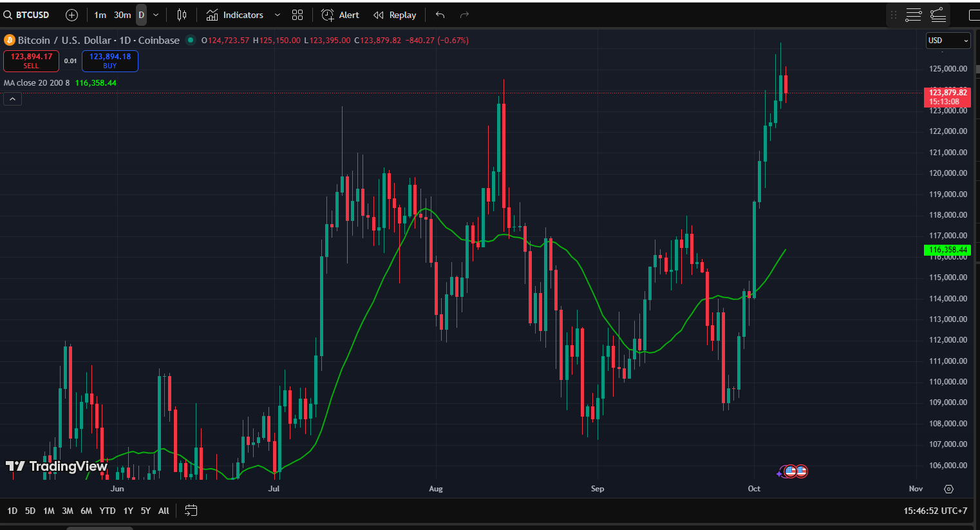Open the candlestick chart style icon
Screen dimensions: 980x530
182,15
